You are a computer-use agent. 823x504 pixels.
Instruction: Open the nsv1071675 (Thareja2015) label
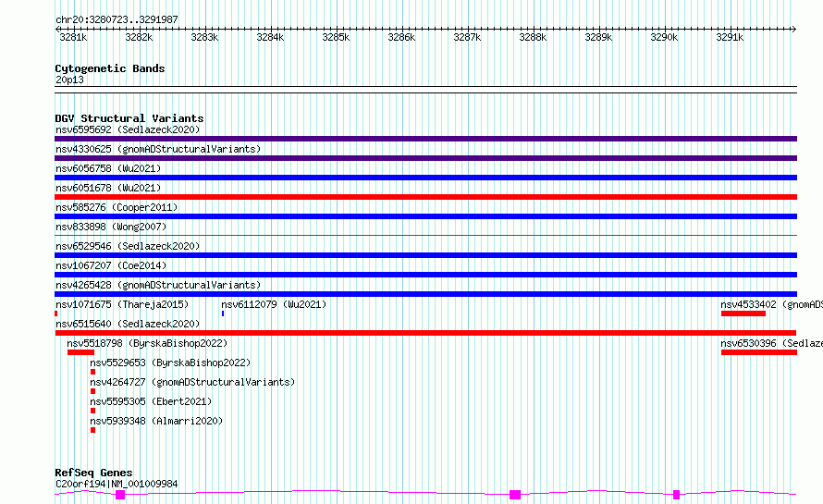click(x=122, y=304)
